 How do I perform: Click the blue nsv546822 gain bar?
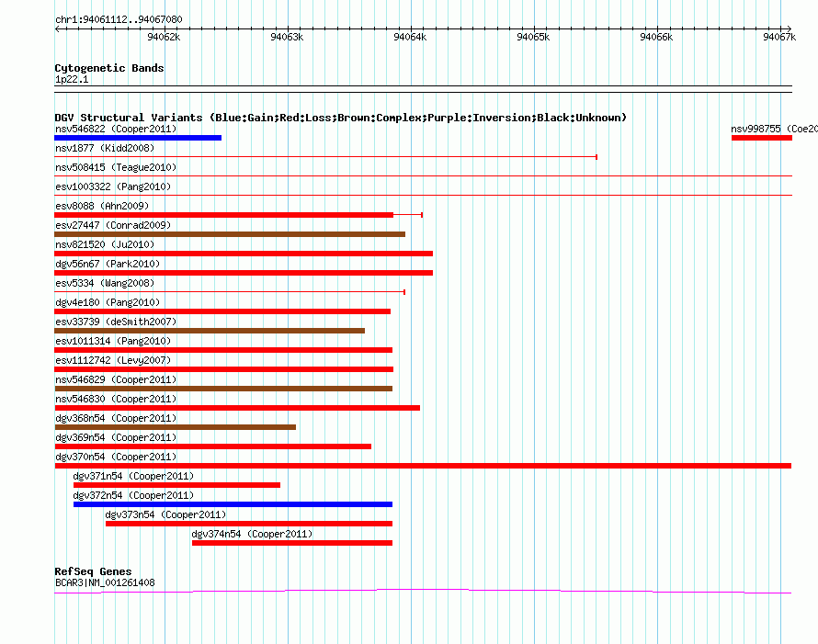tap(138, 138)
